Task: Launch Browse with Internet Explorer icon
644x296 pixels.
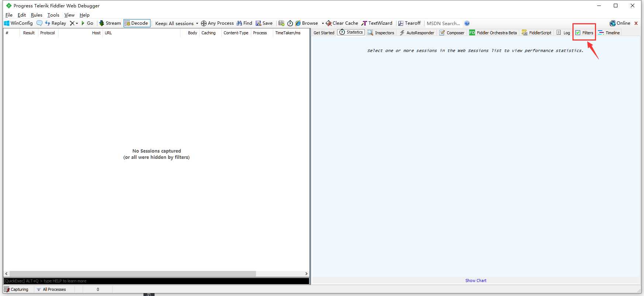Action: 307,23
